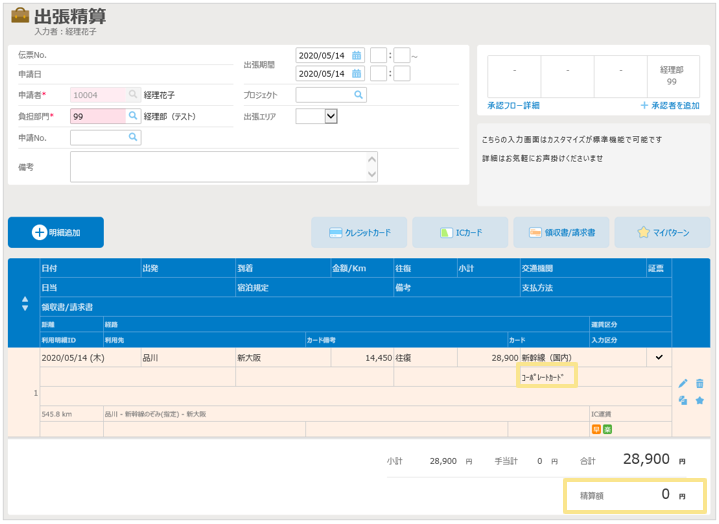This screenshot has height=524, width=719.
Task: Click the ICカード button
Action: click(461, 233)
